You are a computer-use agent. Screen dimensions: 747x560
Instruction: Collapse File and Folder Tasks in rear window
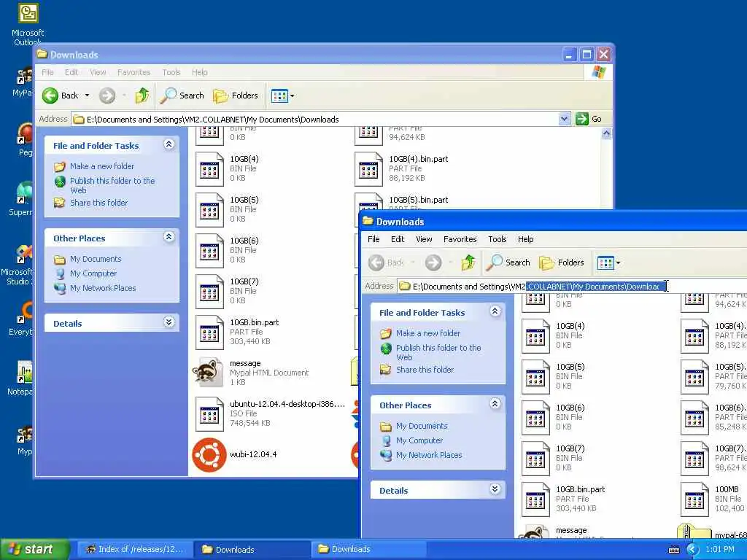[x=169, y=144]
